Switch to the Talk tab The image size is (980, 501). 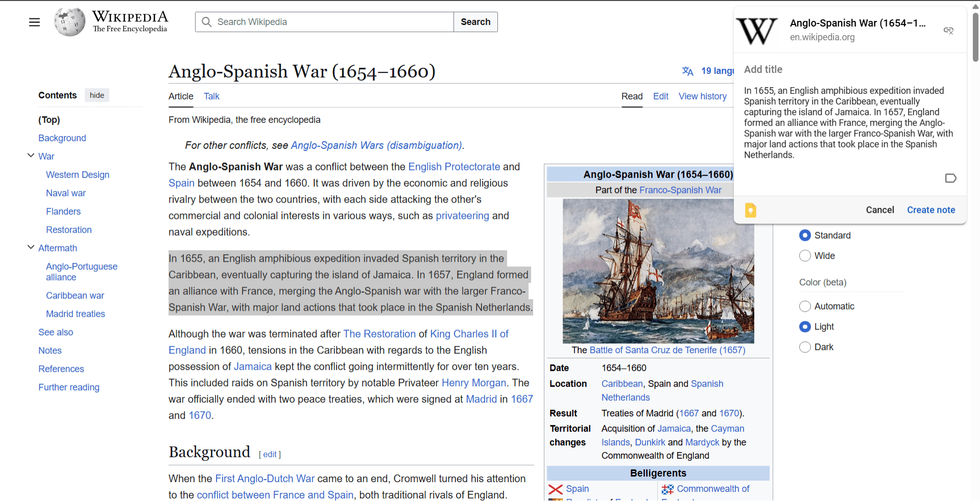tap(211, 96)
